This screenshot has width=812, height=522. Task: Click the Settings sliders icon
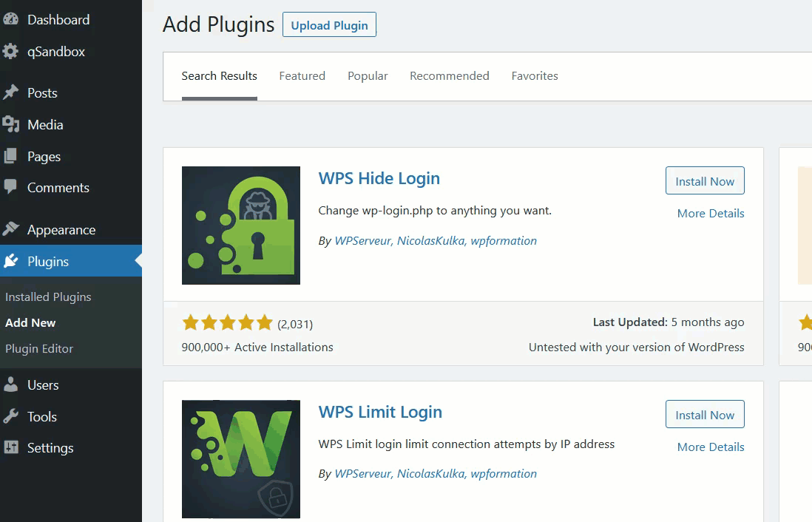pos(10,448)
